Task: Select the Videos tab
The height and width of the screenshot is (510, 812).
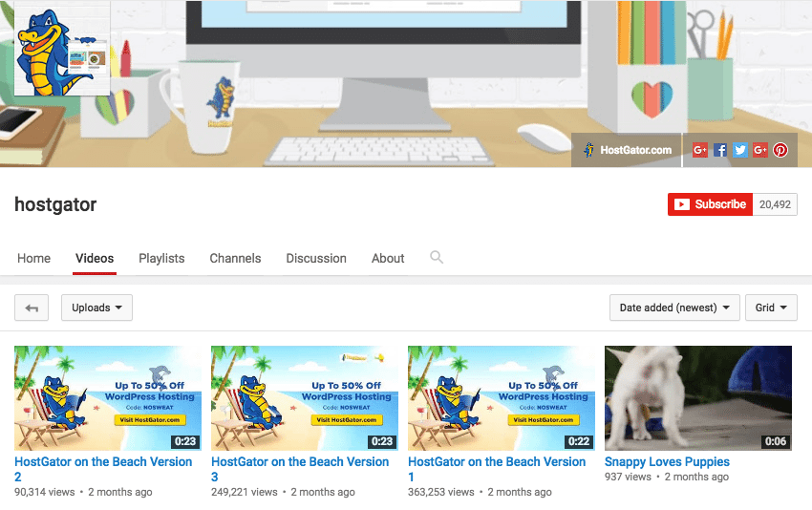Action: pos(95,259)
